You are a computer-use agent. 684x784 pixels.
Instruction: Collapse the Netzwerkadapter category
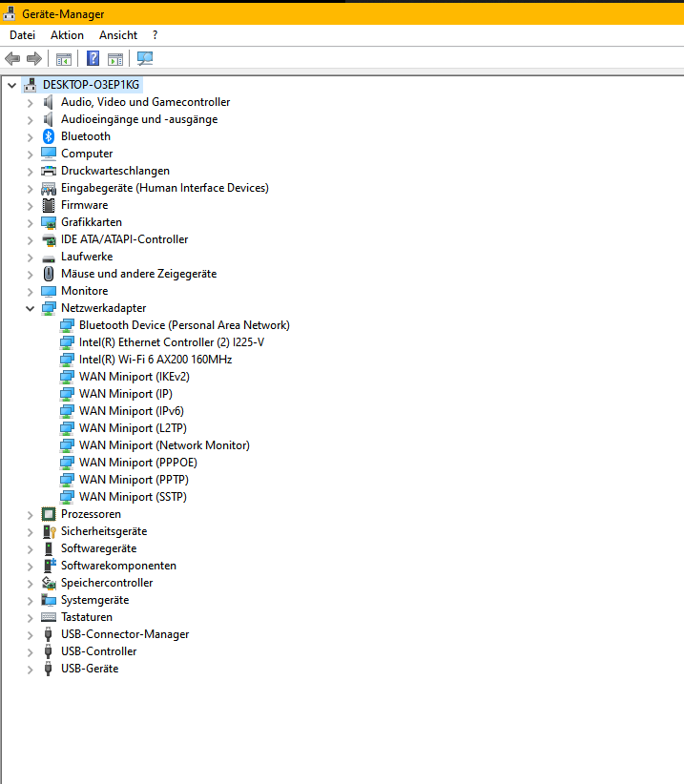[x=30, y=308]
